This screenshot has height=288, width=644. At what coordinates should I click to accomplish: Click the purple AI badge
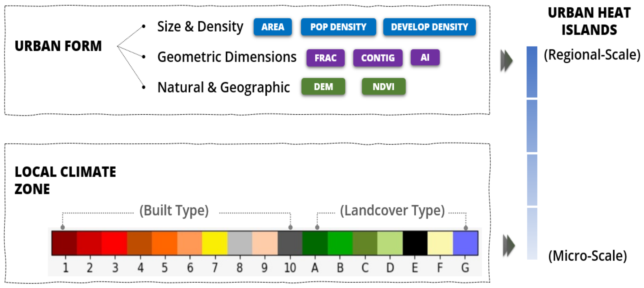click(425, 57)
